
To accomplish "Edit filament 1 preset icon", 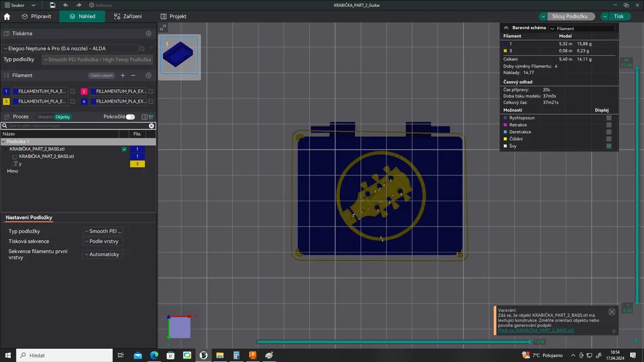I will click(x=72, y=91).
